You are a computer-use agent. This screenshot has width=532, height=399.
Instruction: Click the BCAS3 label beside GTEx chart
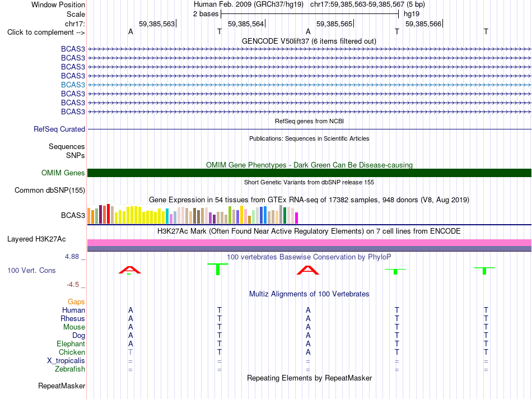[73, 215]
